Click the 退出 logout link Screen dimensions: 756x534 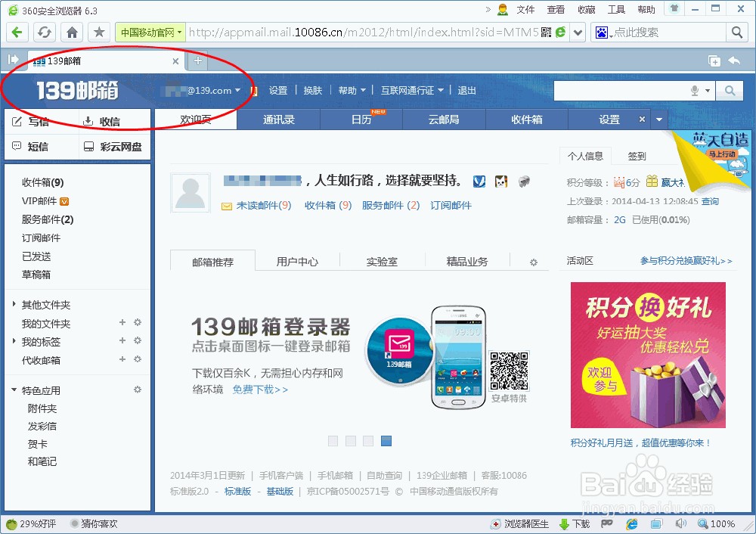466,90
